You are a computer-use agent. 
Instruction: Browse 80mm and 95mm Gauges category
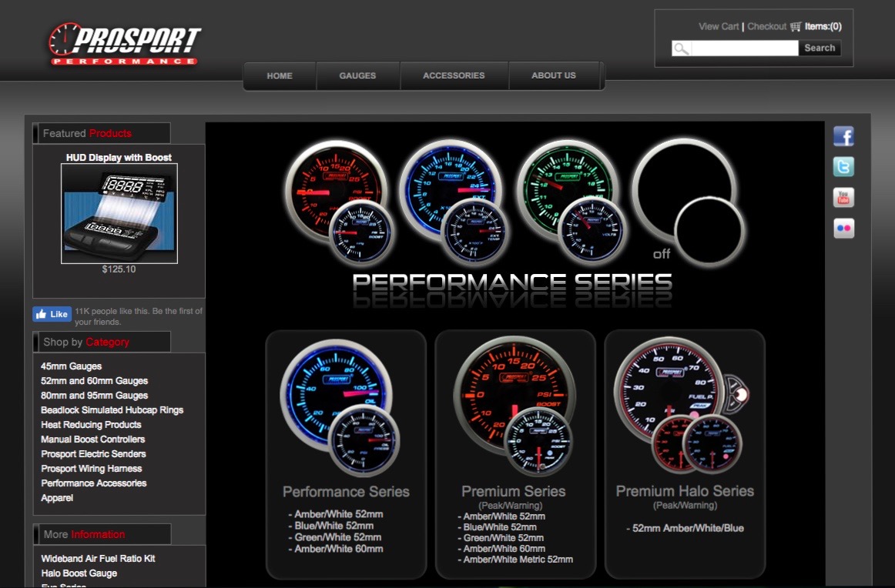pos(94,396)
